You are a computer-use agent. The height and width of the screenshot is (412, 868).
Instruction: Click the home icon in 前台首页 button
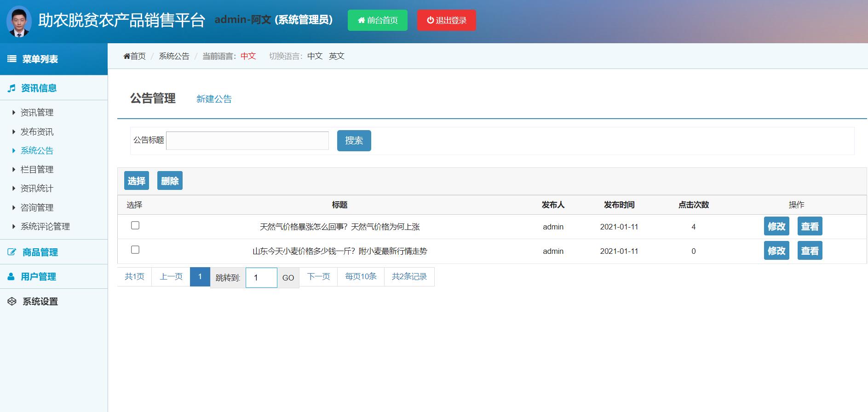[x=362, y=20]
